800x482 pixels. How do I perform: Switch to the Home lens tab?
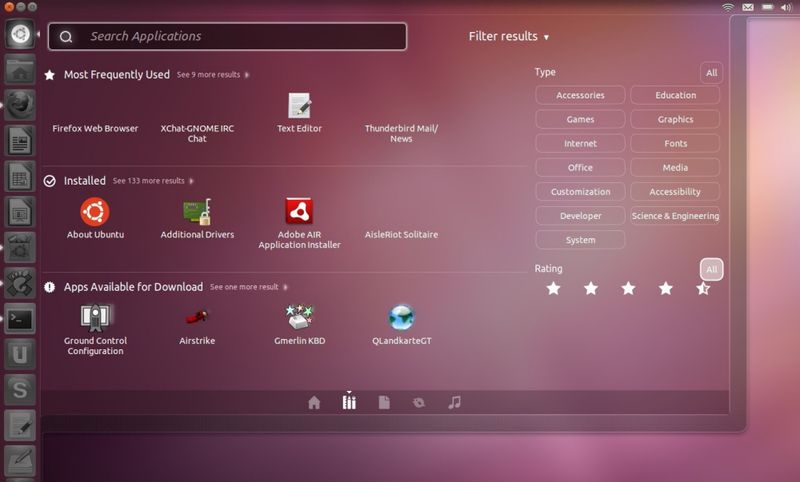[314, 402]
